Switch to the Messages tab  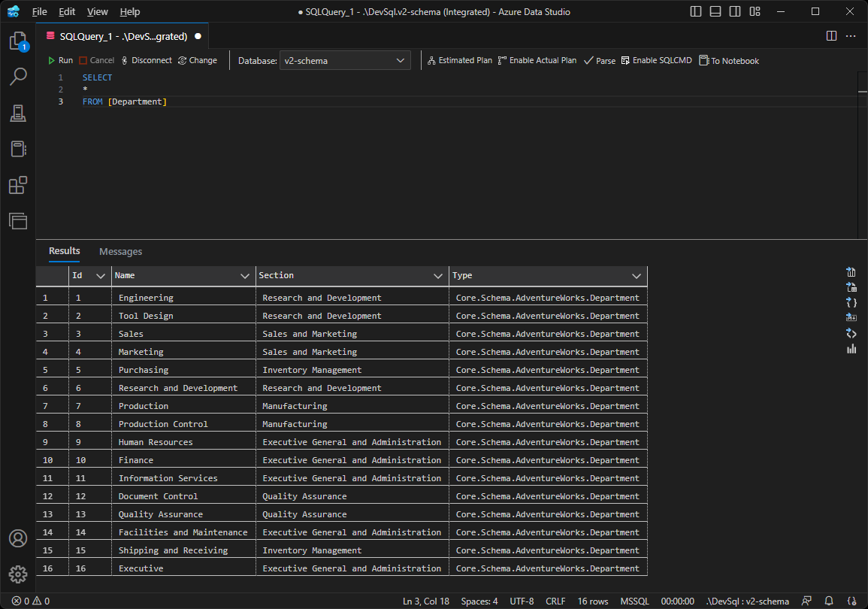[x=121, y=251]
